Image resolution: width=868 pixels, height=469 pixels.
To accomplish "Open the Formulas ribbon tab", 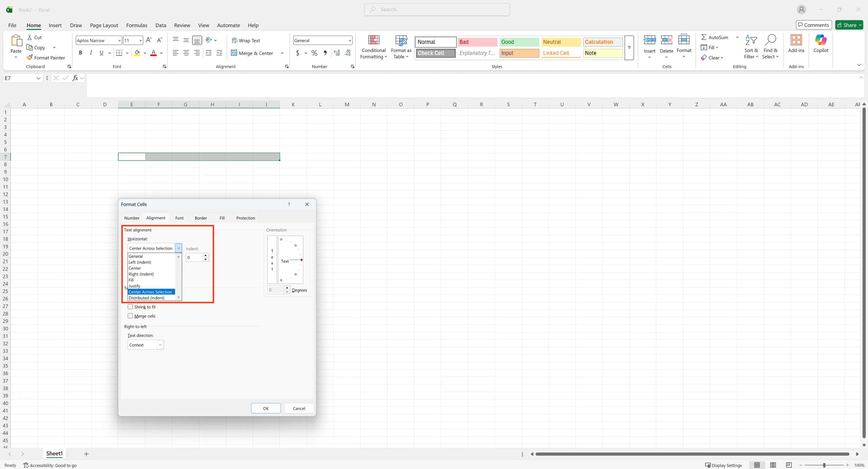I will pos(137,25).
